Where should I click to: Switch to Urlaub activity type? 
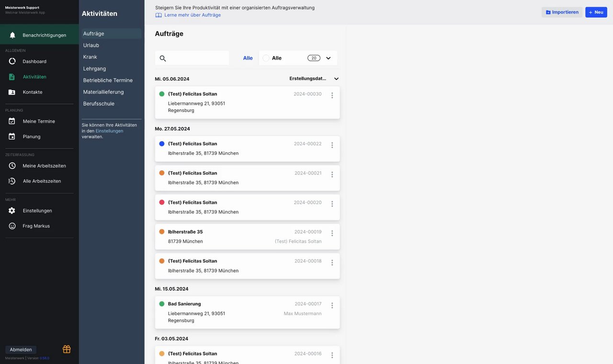[91, 45]
